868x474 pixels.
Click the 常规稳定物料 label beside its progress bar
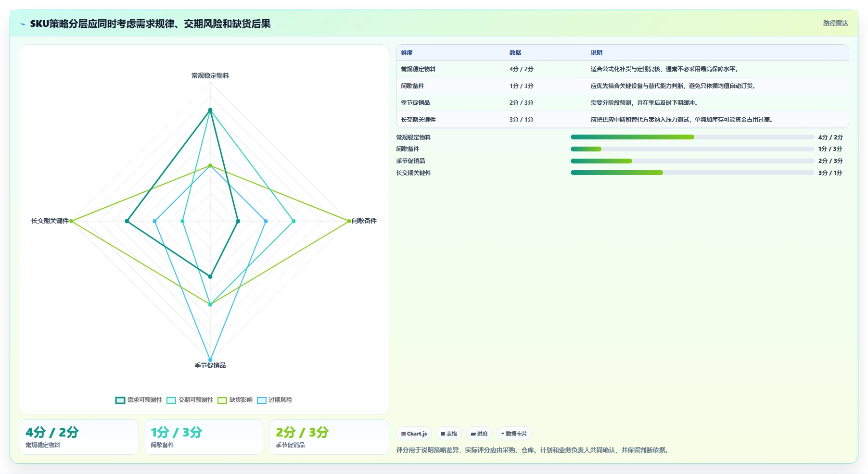click(x=413, y=137)
